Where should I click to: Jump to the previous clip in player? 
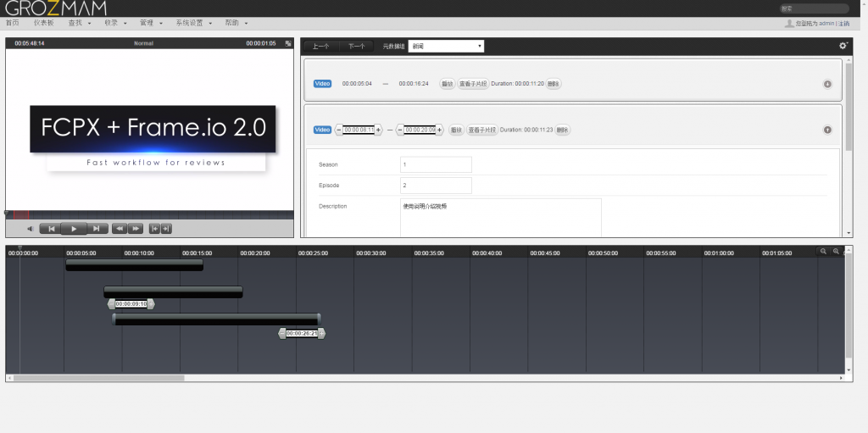point(50,229)
